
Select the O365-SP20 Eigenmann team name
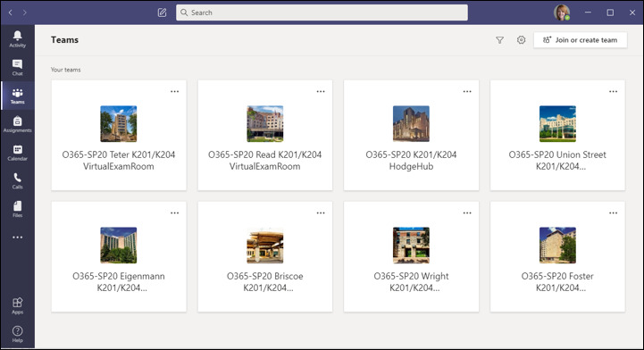(x=119, y=282)
